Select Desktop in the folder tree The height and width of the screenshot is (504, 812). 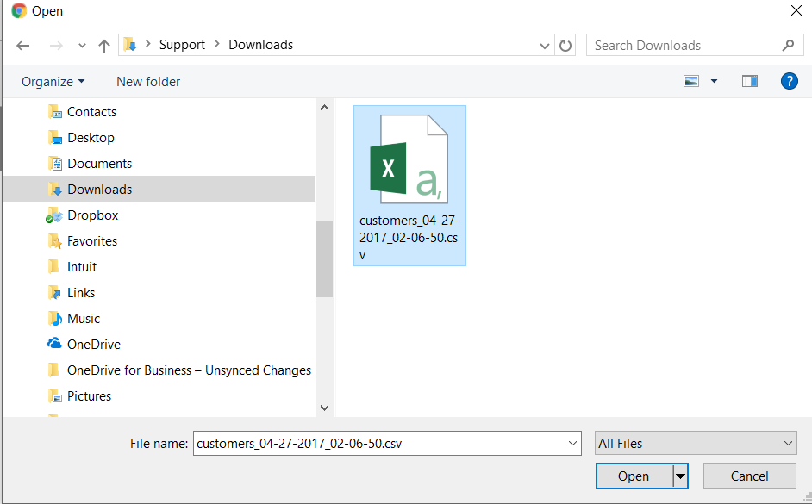(91, 138)
